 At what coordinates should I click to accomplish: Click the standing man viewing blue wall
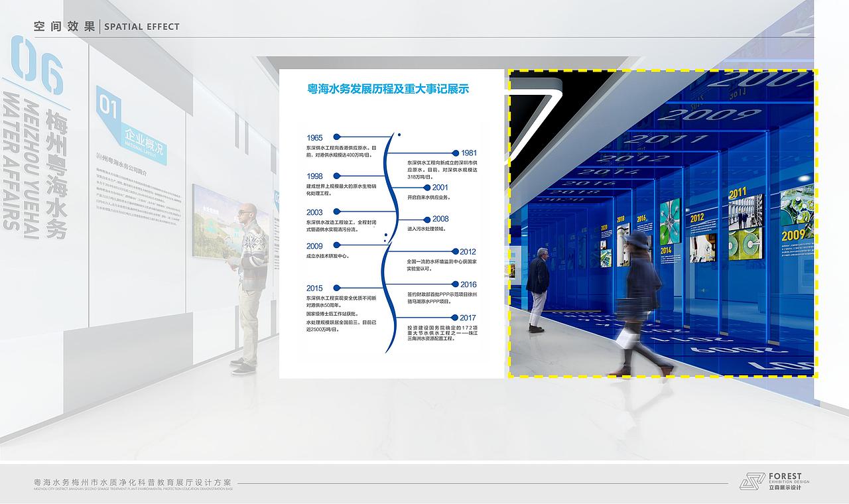point(538,290)
